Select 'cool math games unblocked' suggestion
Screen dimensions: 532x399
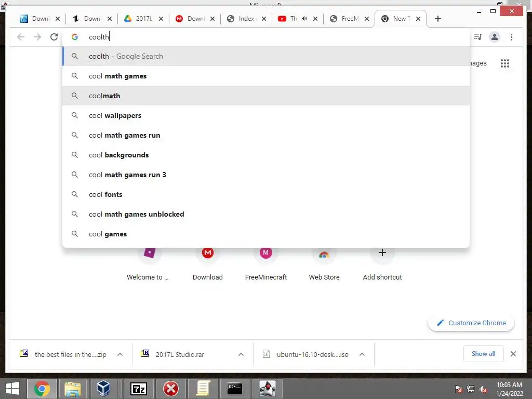coord(266,214)
